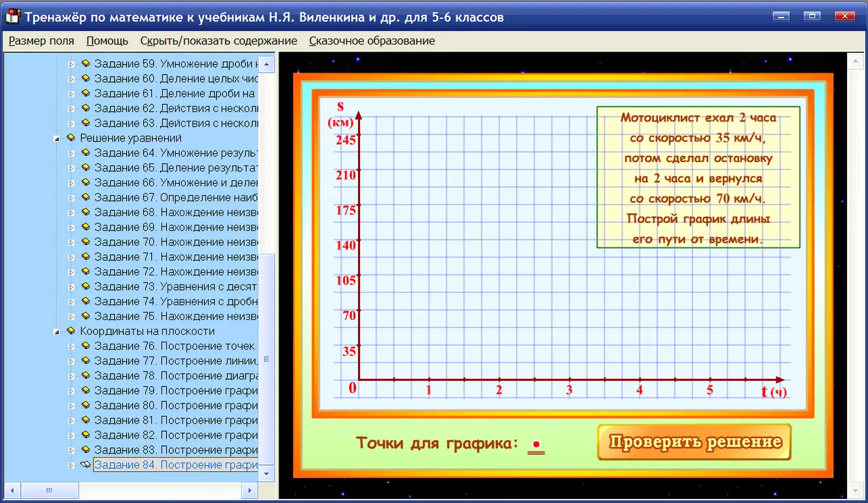Collapse the Координаты на плоскости section
Screen dimensions: 868x503
[x=57, y=331]
